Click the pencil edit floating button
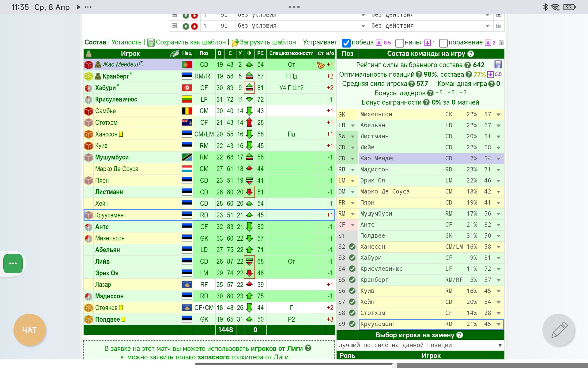The height and width of the screenshot is (368, 588). click(559, 330)
